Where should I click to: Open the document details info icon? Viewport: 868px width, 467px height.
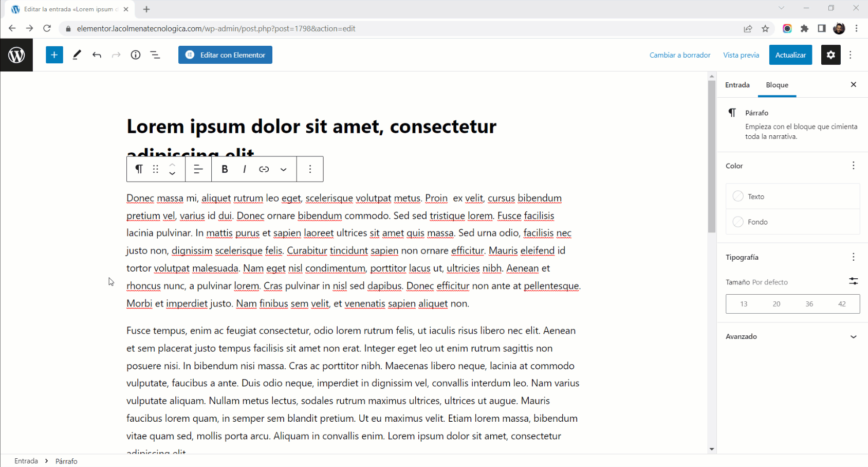pyautogui.click(x=136, y=55)
